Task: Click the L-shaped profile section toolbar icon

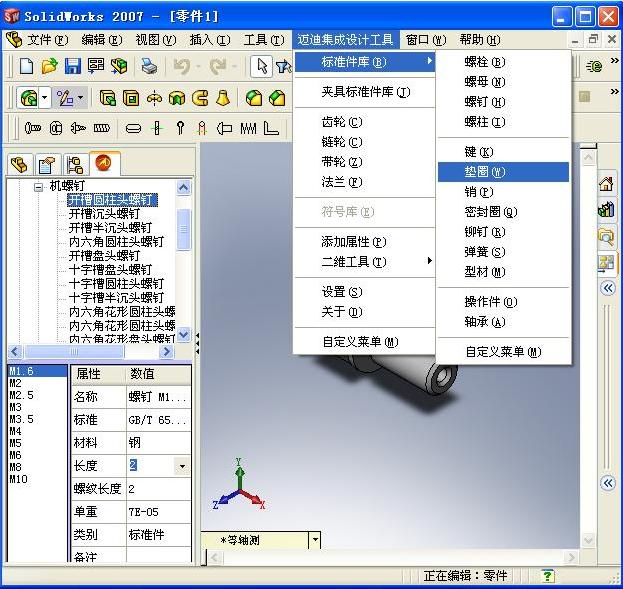Action: point(271,128)
